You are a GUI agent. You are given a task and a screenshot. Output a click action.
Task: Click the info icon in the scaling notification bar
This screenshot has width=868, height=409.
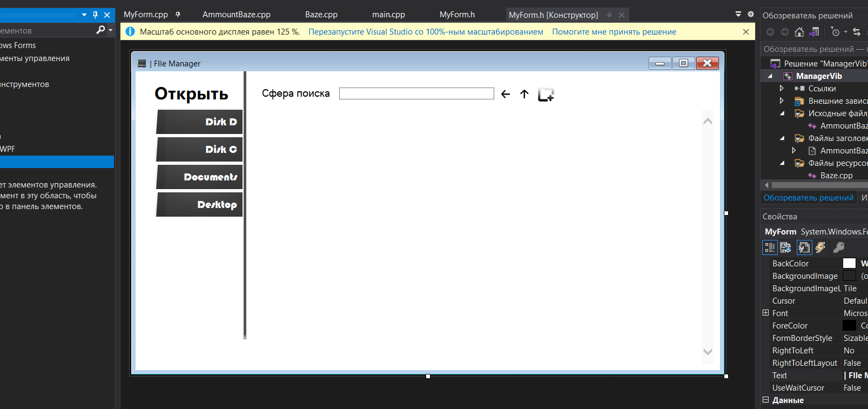click(x=130, y=32)
